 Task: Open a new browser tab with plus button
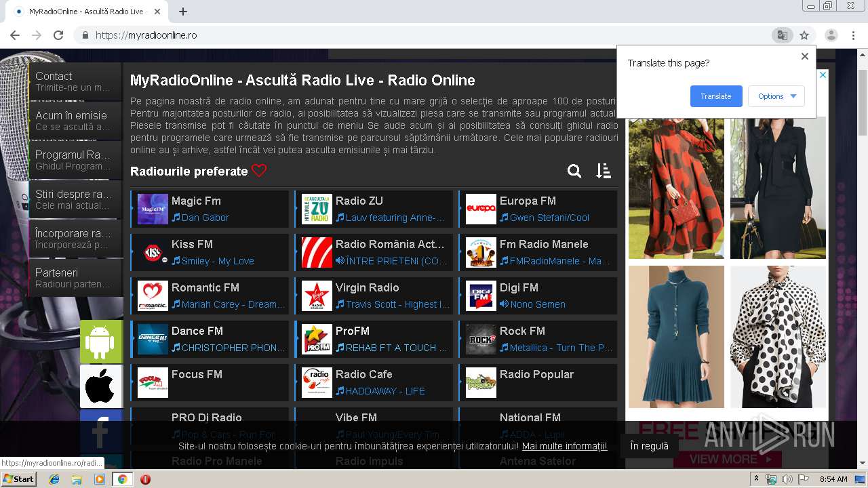182,12
